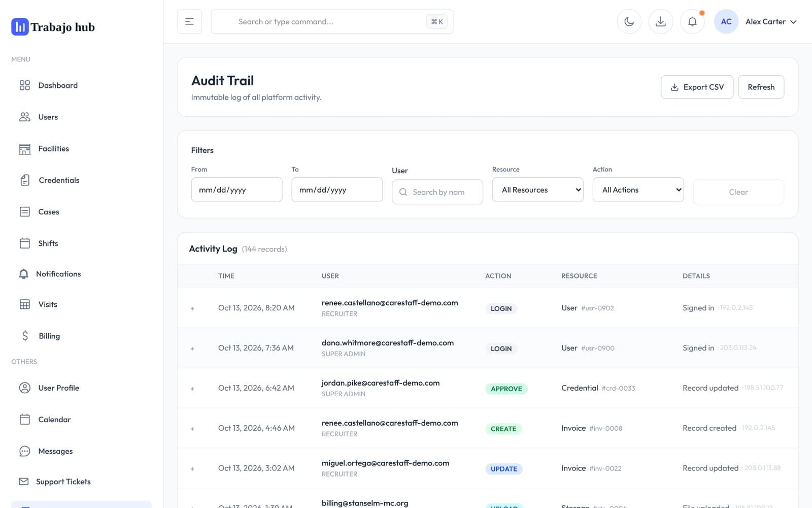The image size is (812, 508).
Task: Click the To date field
Action: pos(337,189)
